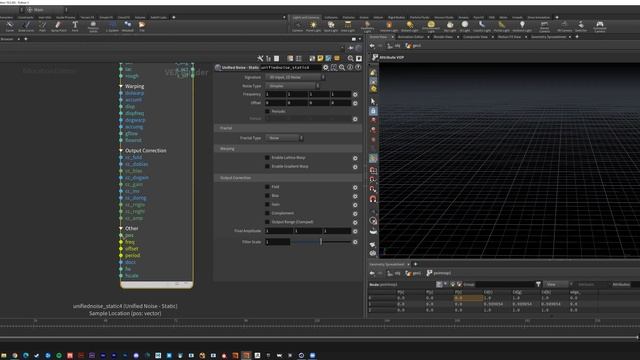This screenshot has height=360, width=640.
Task: Add an Environment Light from the shelf
Action: pos(431,27)
